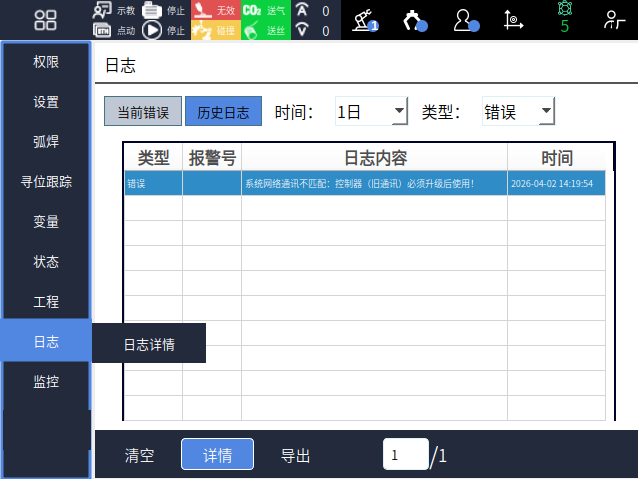Image resolution: width=638 pixels, height=479 pixels.
Task: Click the seated operator icon at top right
Action: (614, 20)
